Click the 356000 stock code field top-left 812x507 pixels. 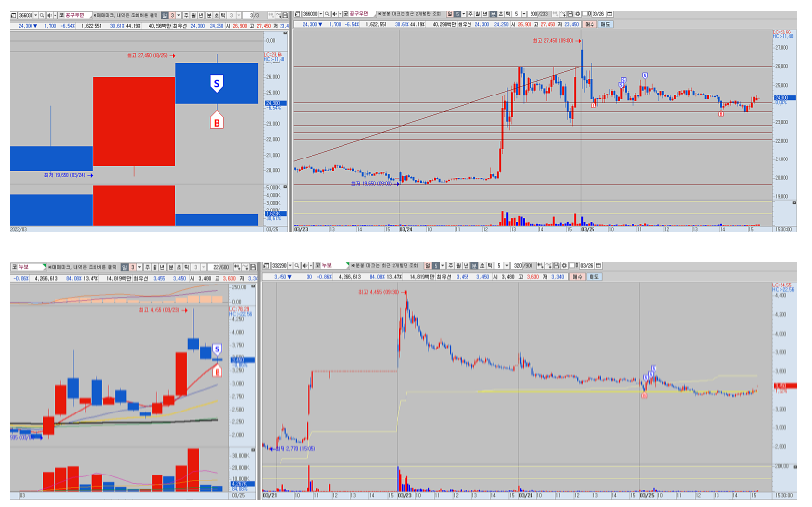[x=26, y=15]
